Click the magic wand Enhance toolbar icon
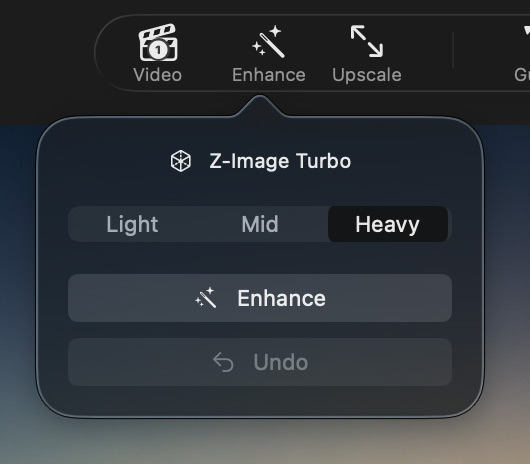Image resolution: width=530 pixels, height=464 pixels. pyautogui.click(x=269, y=41)
